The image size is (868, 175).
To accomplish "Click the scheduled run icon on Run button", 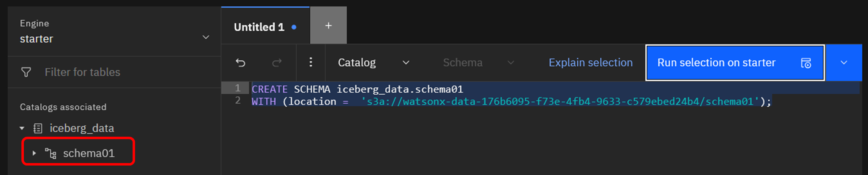I will click(x=806, y=63).
